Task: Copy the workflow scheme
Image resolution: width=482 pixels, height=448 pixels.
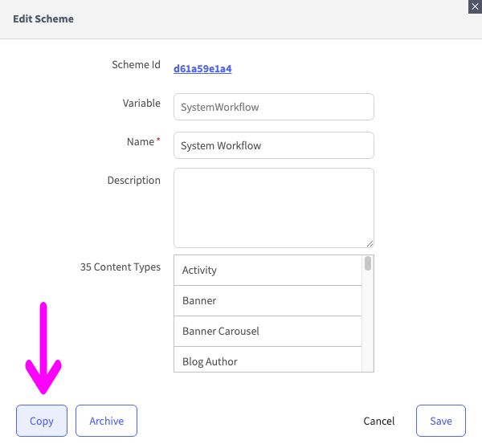Action: [42, 421]
